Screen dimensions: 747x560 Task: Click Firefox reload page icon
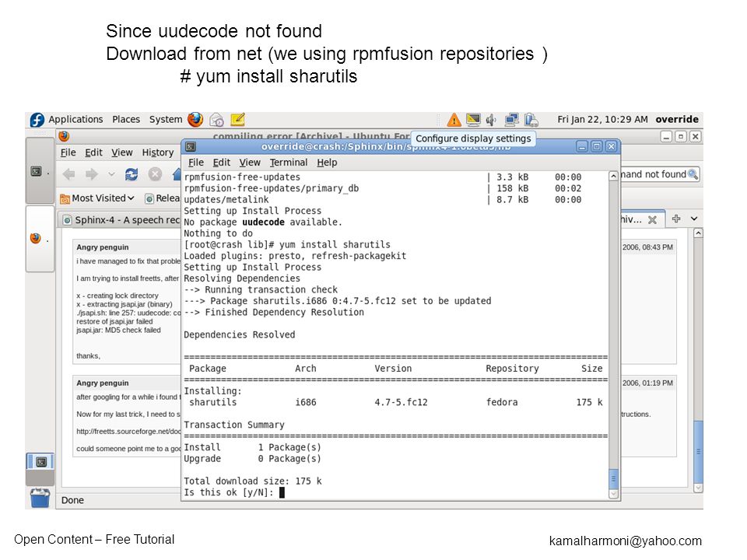(132, 174)
